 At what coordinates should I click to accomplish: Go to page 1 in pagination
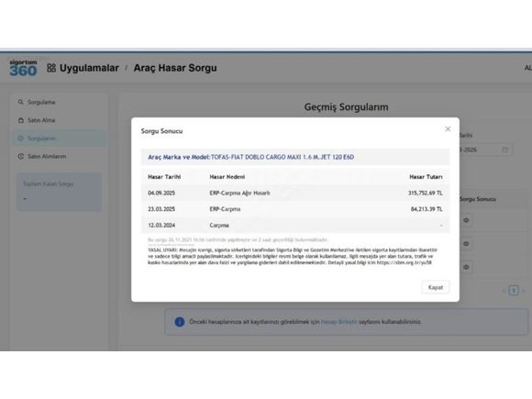tap(514, 291)
